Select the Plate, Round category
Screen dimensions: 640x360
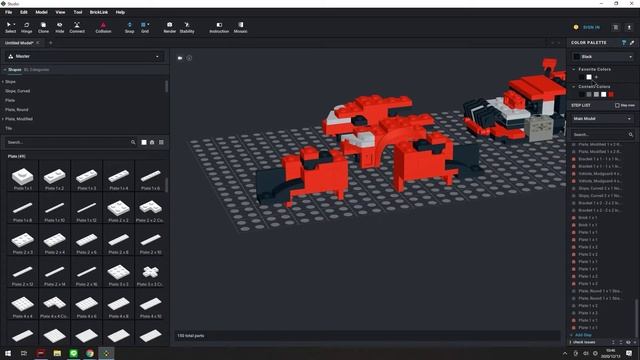coord(17,110)
